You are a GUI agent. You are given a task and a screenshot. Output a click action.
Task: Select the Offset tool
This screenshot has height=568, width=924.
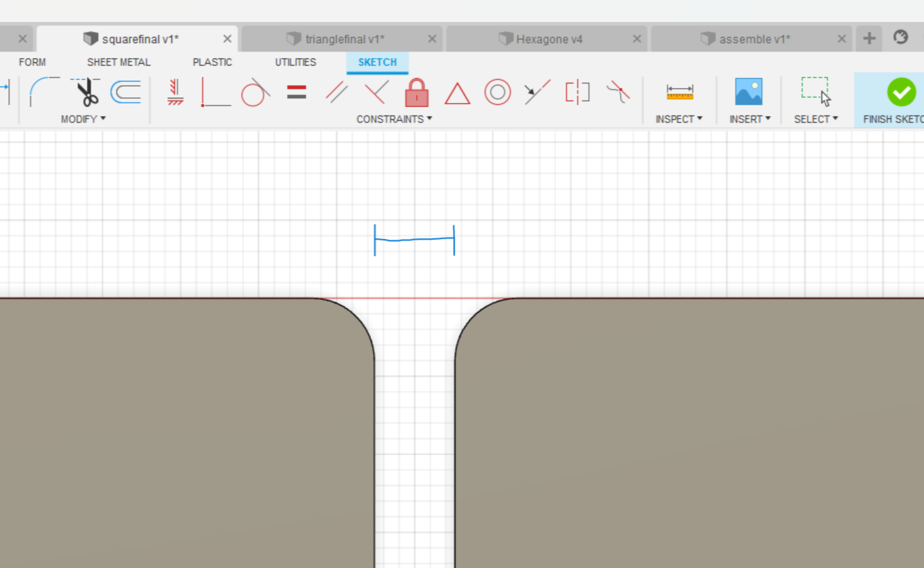point(127,92)
